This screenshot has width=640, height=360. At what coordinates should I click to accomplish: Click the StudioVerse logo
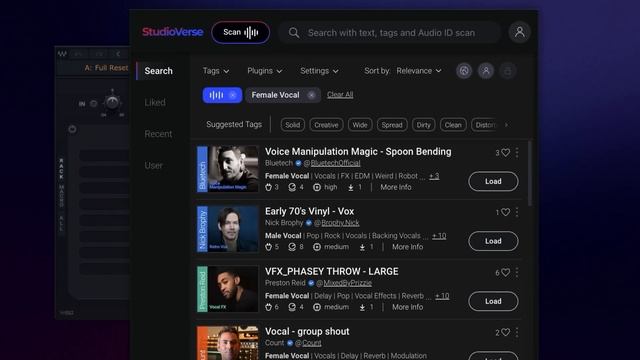(173, 32)
